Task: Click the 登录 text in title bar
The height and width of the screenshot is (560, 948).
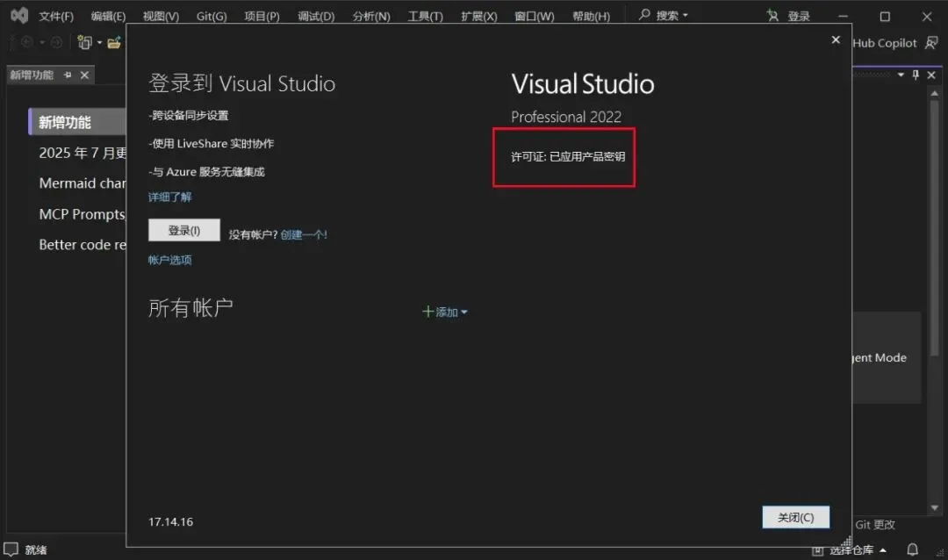Action: tap(799, 17)
